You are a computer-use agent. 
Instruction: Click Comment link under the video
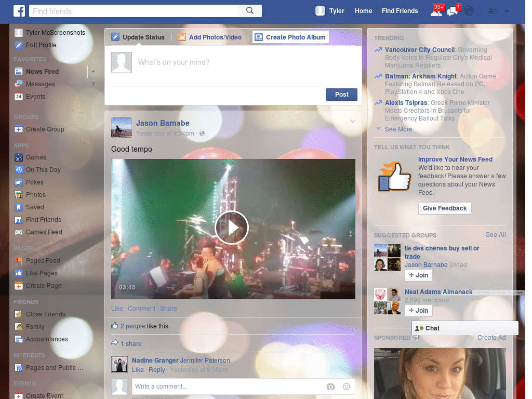pyautogui.click(x=141, y=309)
